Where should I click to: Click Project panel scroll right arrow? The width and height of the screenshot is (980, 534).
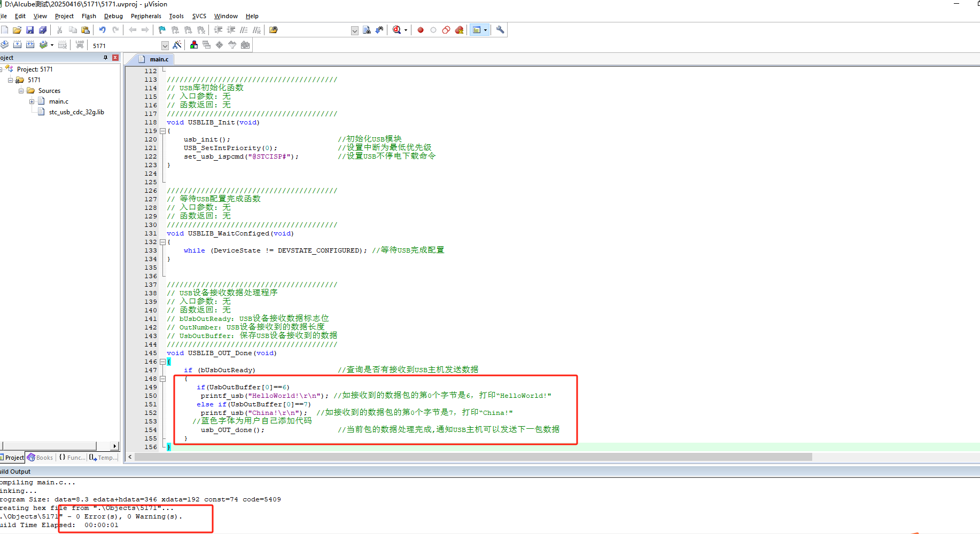[115, 446]
